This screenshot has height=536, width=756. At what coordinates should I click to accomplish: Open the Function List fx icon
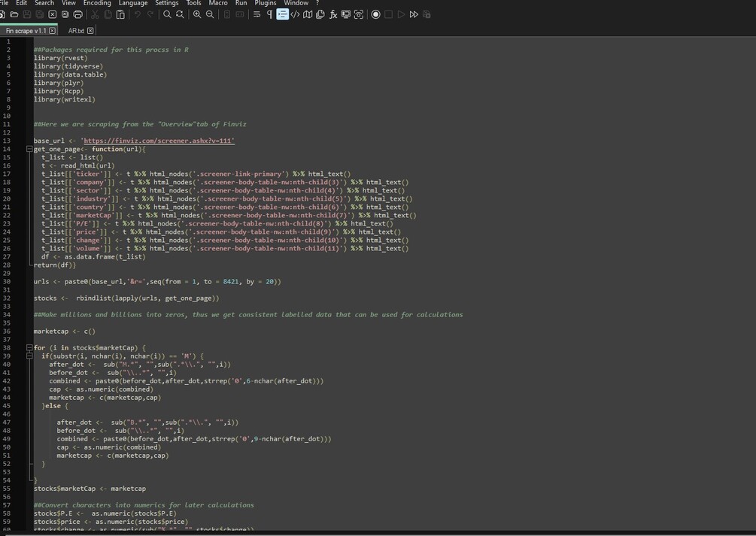[333, 14]
